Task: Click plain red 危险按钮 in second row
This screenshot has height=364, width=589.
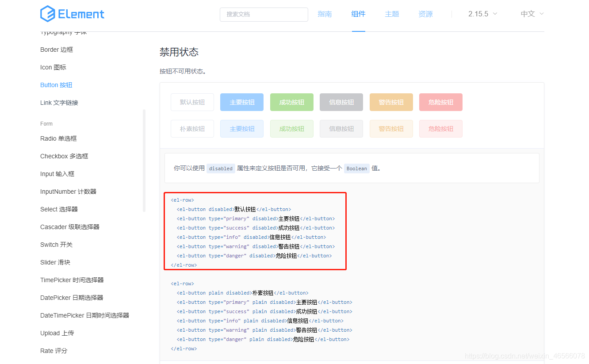Action: click(441, 129)
